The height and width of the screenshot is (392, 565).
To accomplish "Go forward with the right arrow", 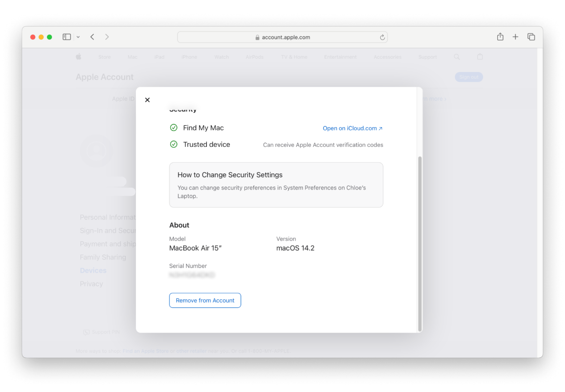I will pos(107,37).
